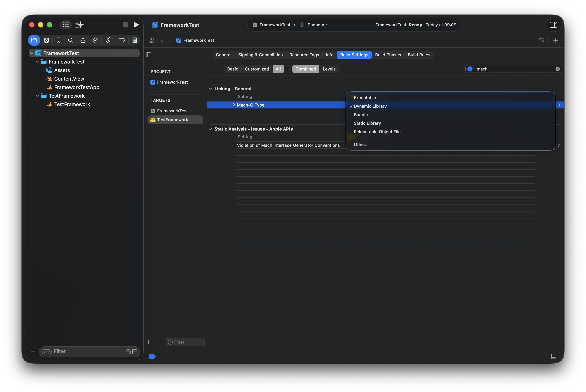This screenshot has width=586, height=392.
Task: Click the Run (play) button
Action: (x=136, y=25)
